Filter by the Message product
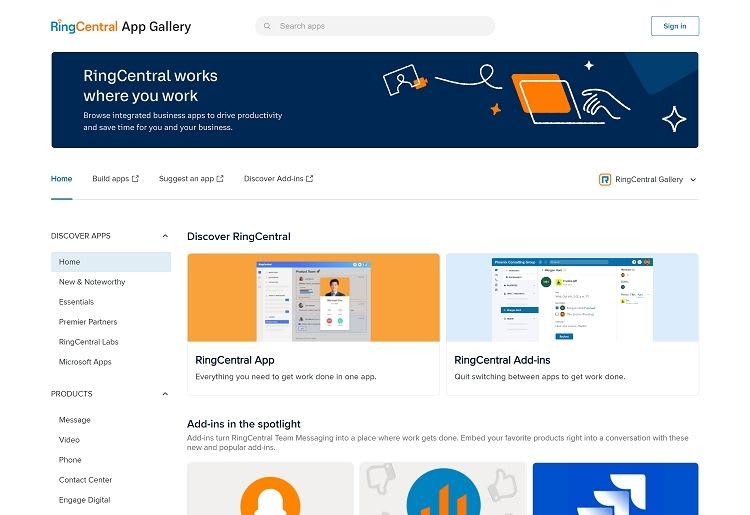750x515 pixels. 75,420
